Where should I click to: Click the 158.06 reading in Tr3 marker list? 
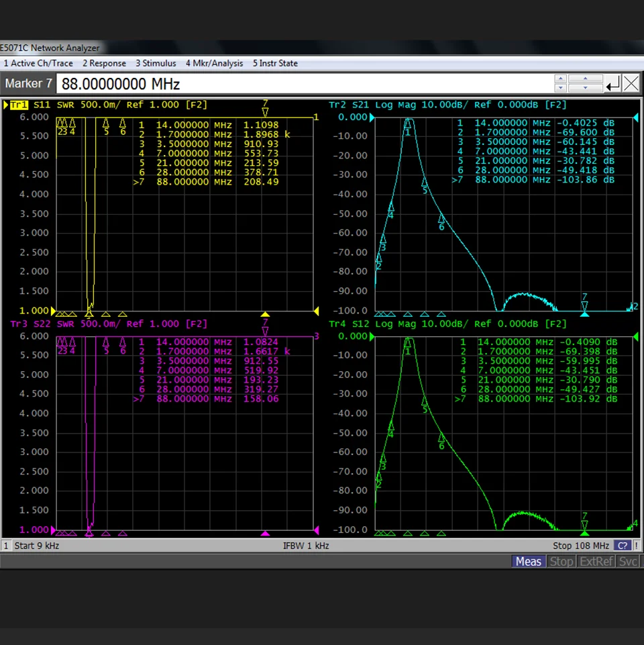pyautogui.click(x=261, y=399)
